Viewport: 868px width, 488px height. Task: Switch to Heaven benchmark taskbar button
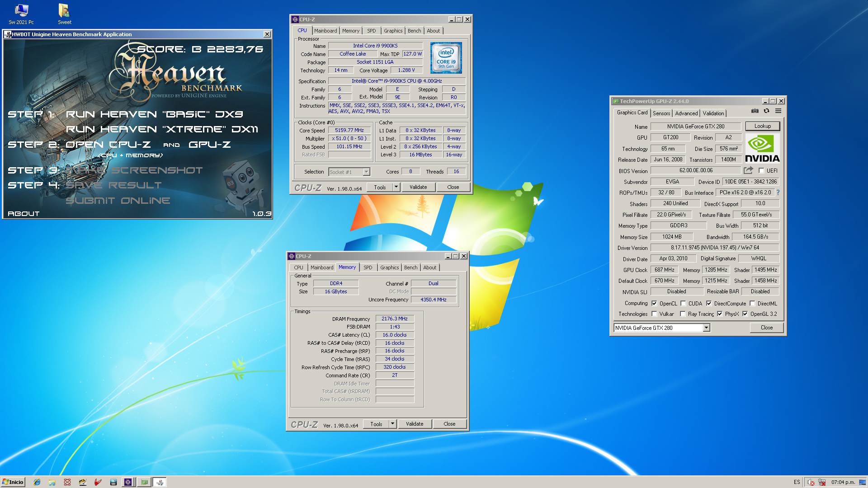(x=160, y=482)
